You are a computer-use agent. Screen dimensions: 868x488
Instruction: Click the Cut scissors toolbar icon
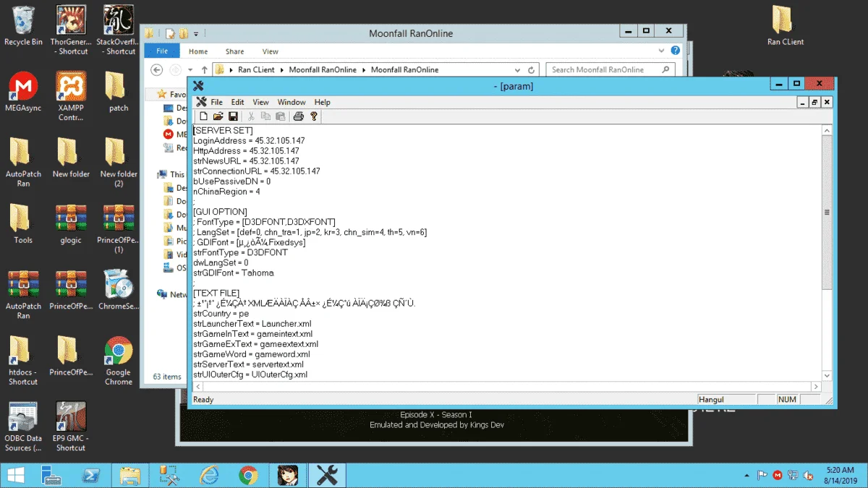(x=251, y=116)
